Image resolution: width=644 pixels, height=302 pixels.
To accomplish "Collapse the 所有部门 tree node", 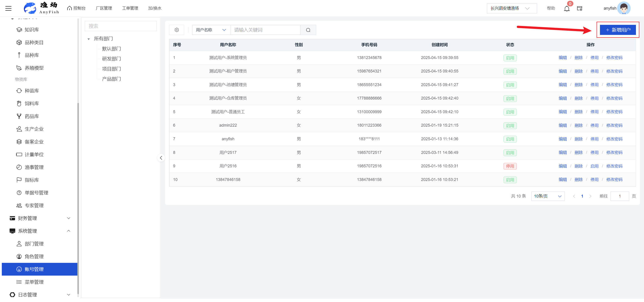I will tap(89, 39).
